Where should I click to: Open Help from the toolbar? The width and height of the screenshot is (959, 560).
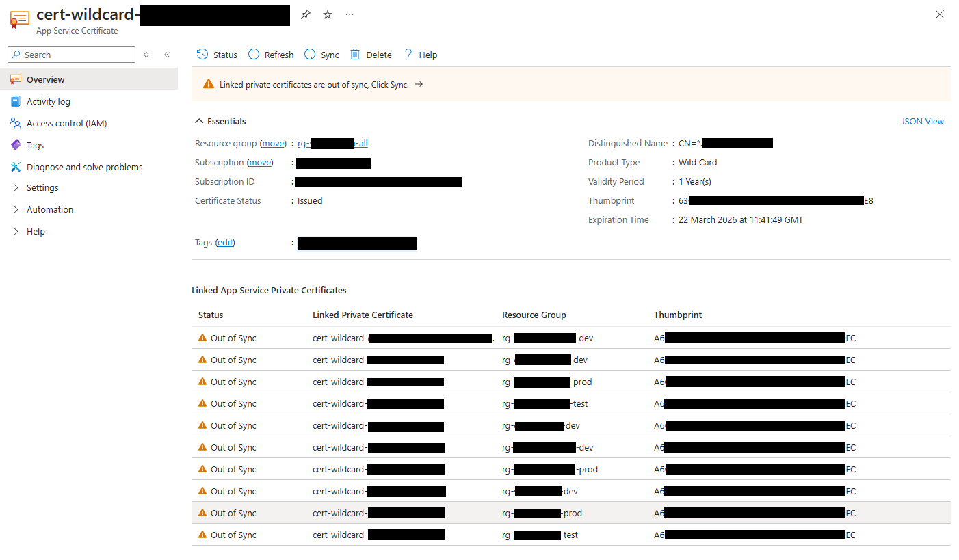coord(421,55)
